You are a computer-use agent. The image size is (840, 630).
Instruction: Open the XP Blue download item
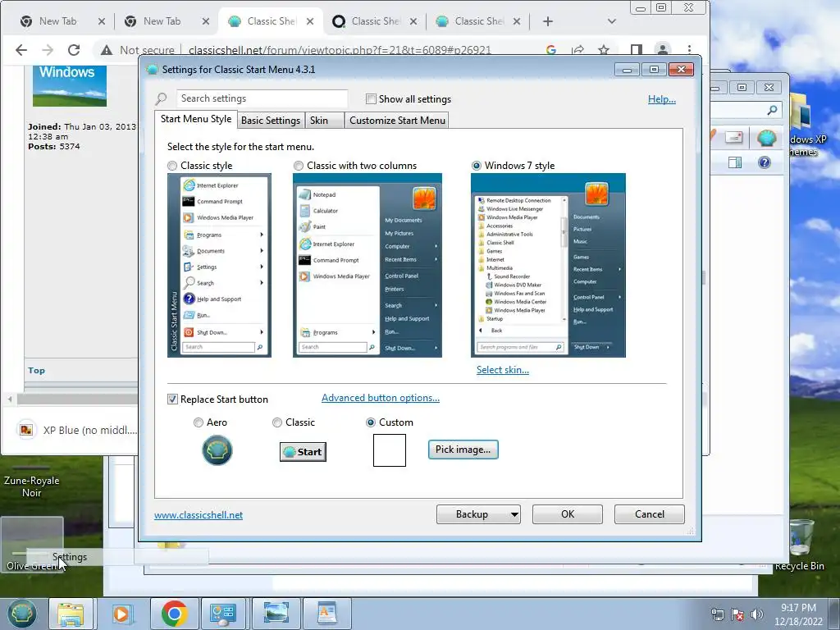click(78, 430)
